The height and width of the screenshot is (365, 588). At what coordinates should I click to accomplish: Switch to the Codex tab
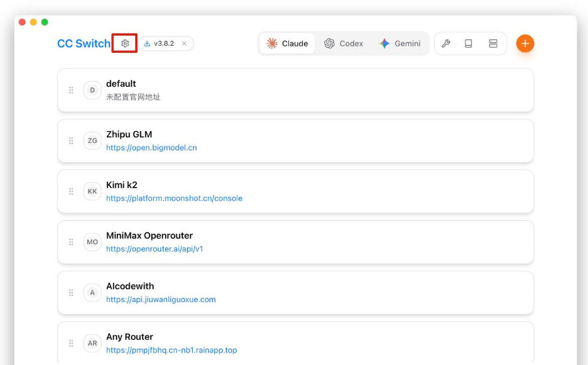point(343,44)
